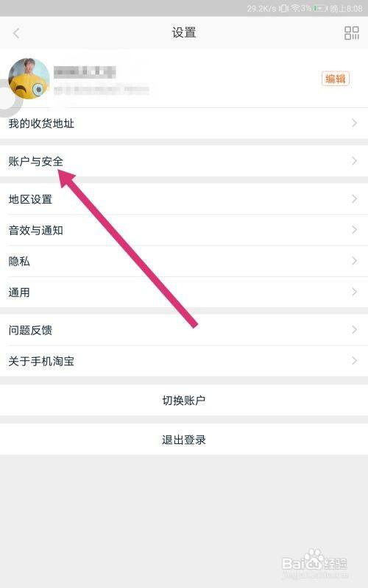Open 问题反馈 feedback row
This screenshot has width=368, height=588.
184,330
